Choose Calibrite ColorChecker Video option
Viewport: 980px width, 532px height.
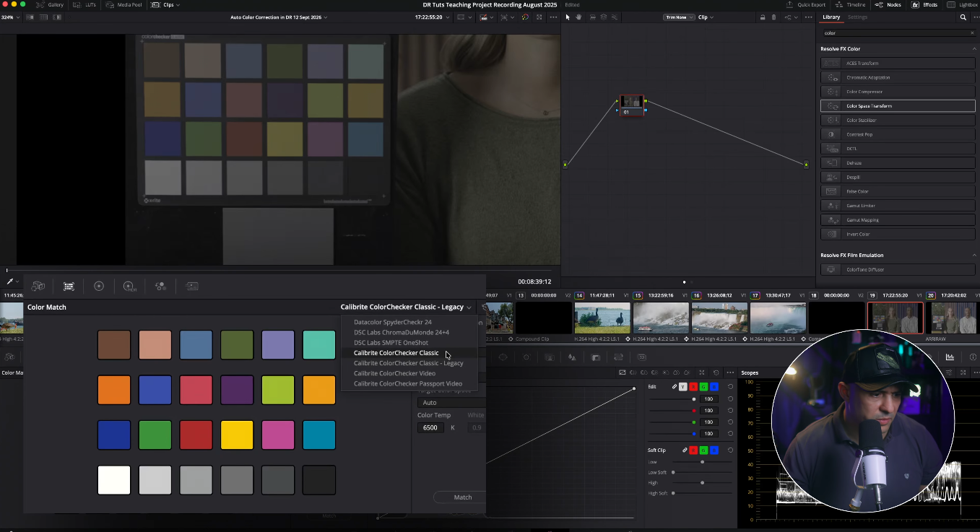click(x=394, y=373)
